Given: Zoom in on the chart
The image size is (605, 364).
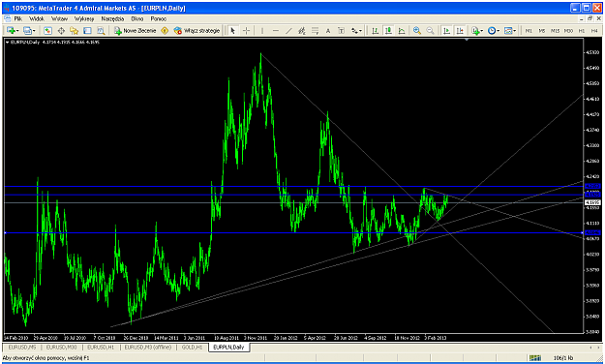Looking at the screenshot, I should 416,30.
